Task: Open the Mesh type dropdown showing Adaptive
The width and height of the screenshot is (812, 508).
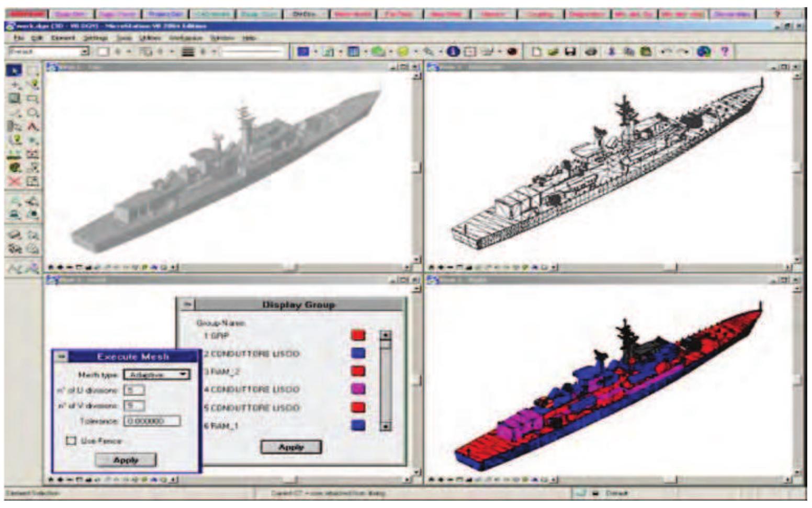Action: pos(156,374)
